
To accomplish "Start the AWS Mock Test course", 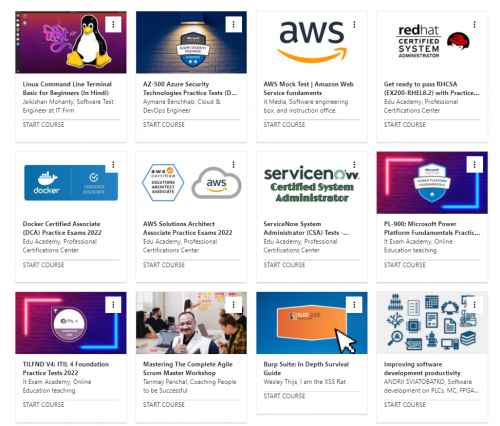I will point(284,125).
